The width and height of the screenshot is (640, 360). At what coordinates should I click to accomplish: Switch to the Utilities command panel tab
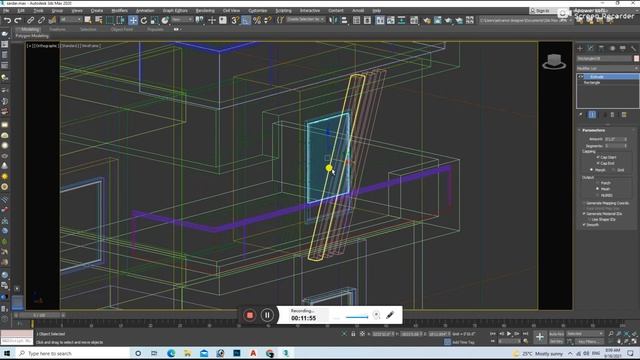pyautogui.click(x=633, y=48)
